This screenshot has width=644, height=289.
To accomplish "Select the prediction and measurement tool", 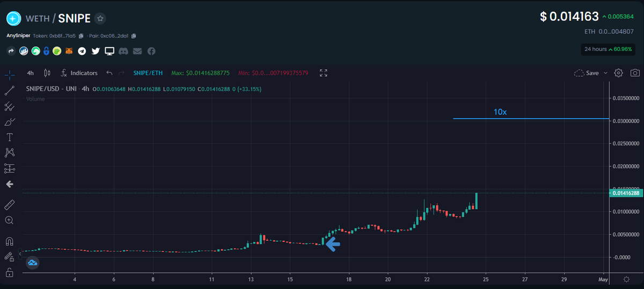I will (10, 168).
